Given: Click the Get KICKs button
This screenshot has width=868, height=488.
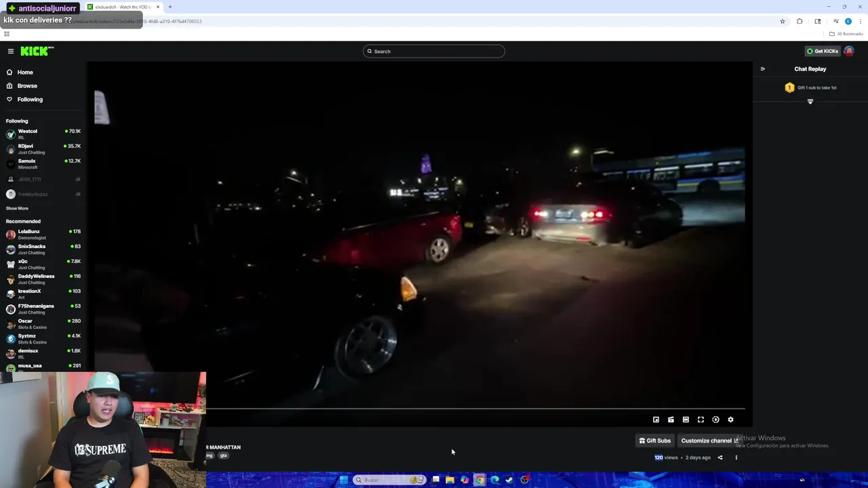Looking at the screenshot, I should (823, 52).
